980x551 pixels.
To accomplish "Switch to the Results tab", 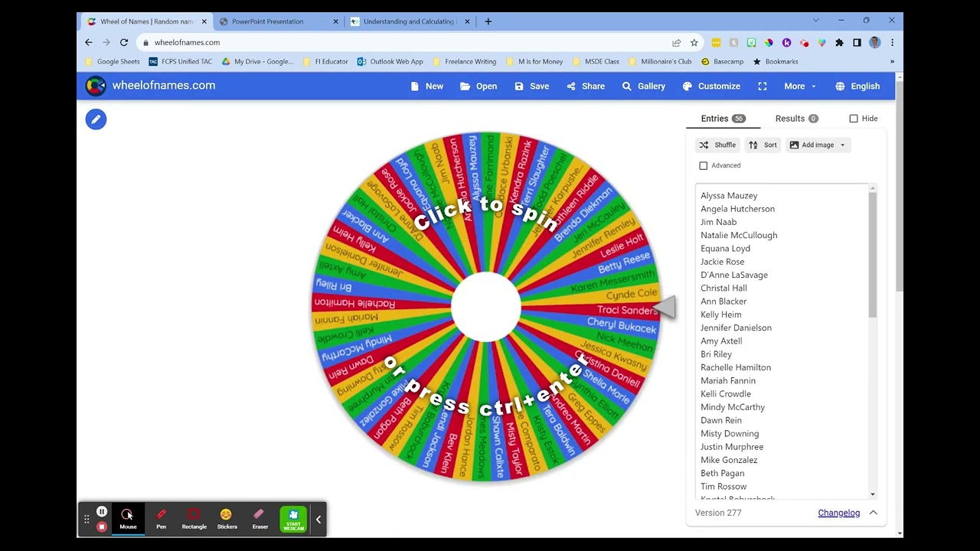I will (796, 119).
